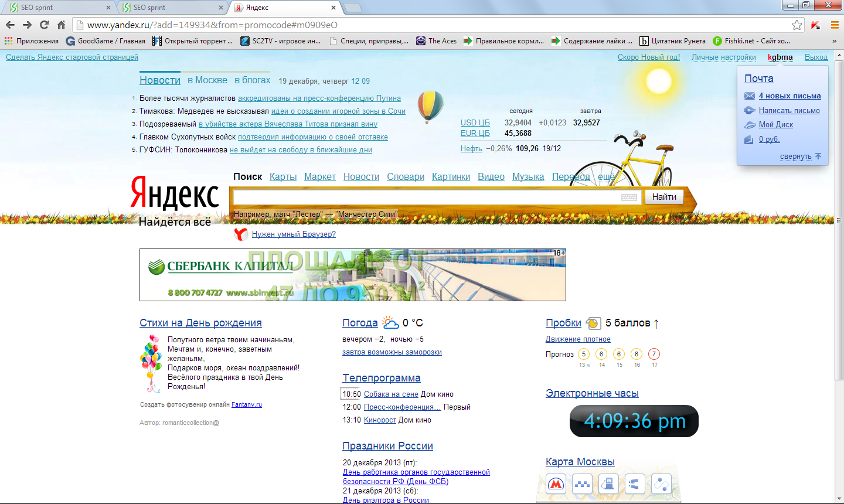Open the USD ЦБ exchange rate link
Viewport: 844px width, 504px height.
pyautogui.click(x=475, y=122)
